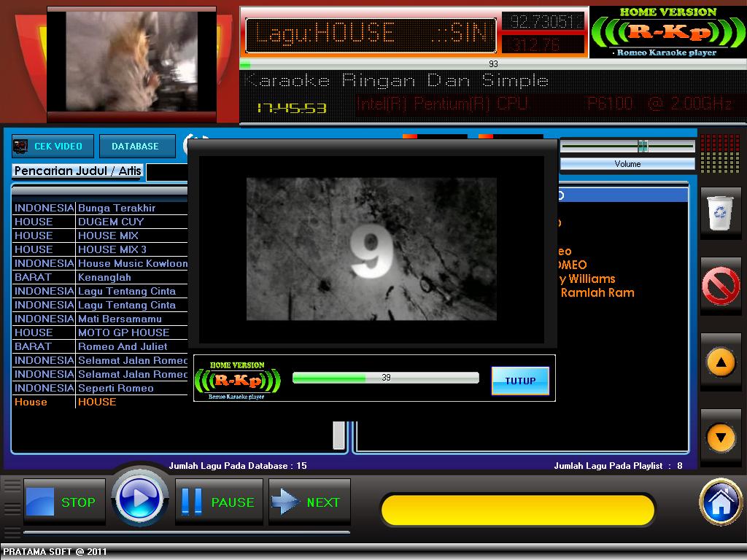Skip to the NEXT song
Viewport: 747px width, 560px height.
click(309, 502)
